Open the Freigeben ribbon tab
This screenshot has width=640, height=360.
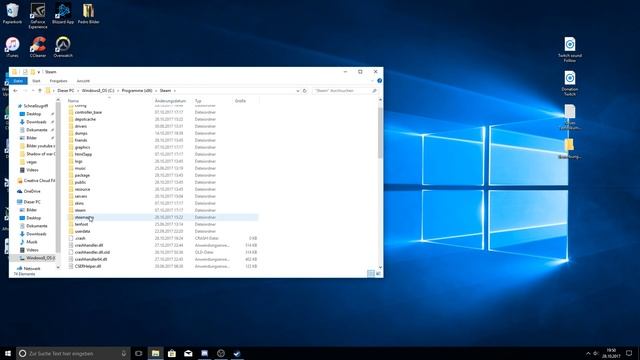point(58,81)
